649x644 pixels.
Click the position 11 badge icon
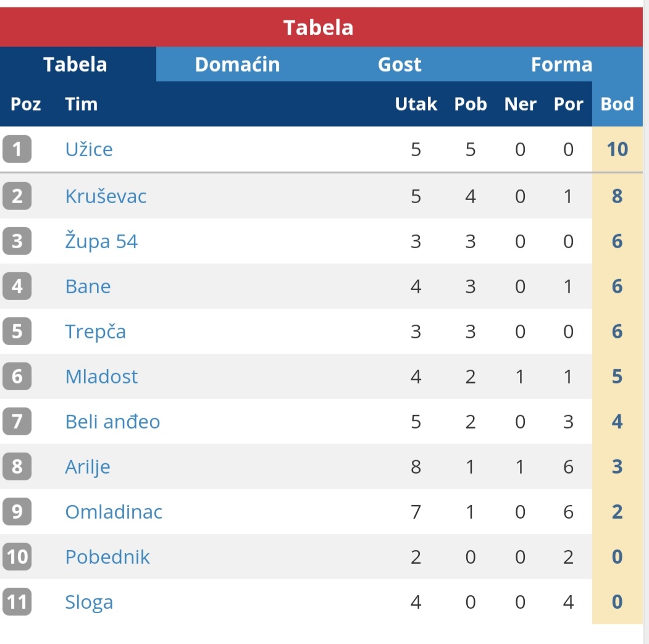(17, 602)
